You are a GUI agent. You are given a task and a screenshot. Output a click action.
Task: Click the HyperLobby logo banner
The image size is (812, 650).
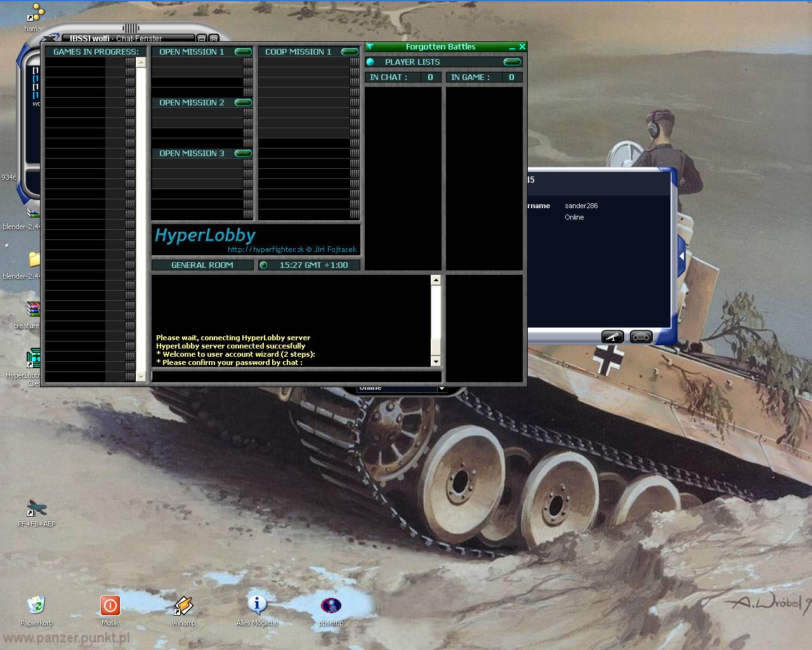256,239
